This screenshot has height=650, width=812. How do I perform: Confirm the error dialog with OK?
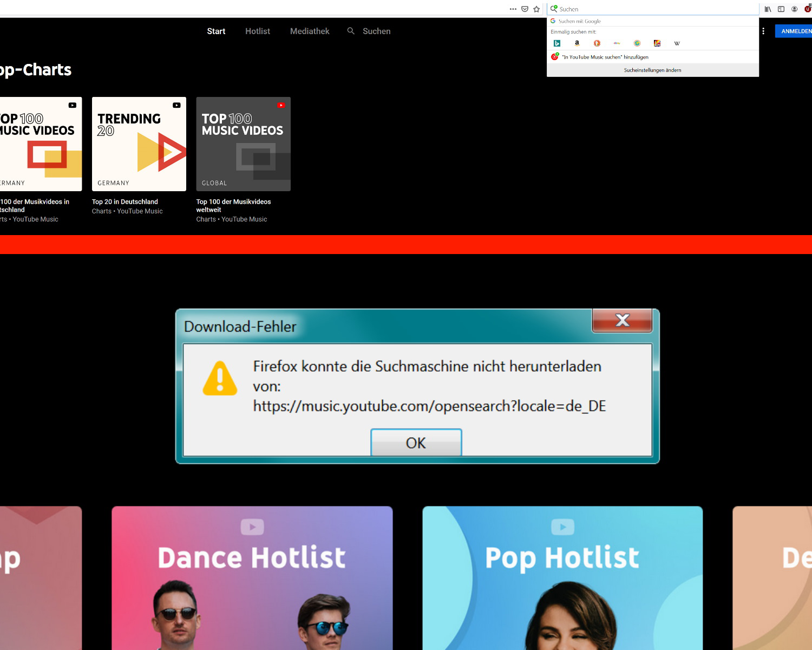pyautogui.click(x=416, y=443)
